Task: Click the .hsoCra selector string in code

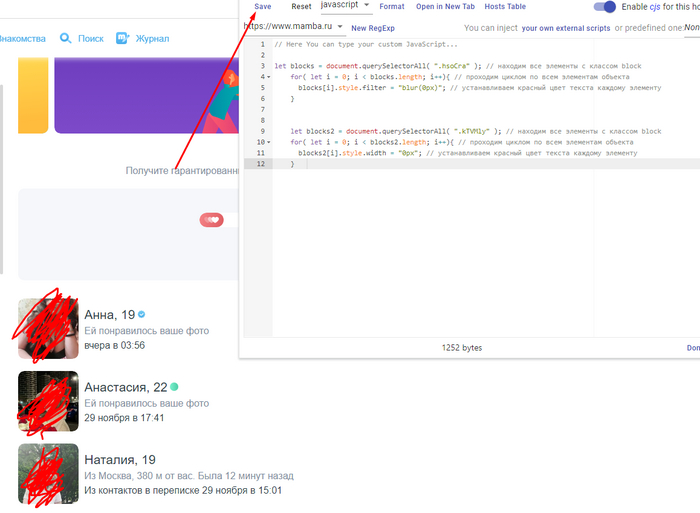Action: point(452,66)
